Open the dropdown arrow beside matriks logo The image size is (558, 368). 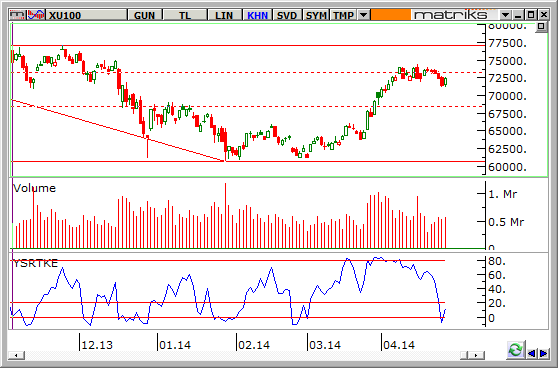pos(505,15)
